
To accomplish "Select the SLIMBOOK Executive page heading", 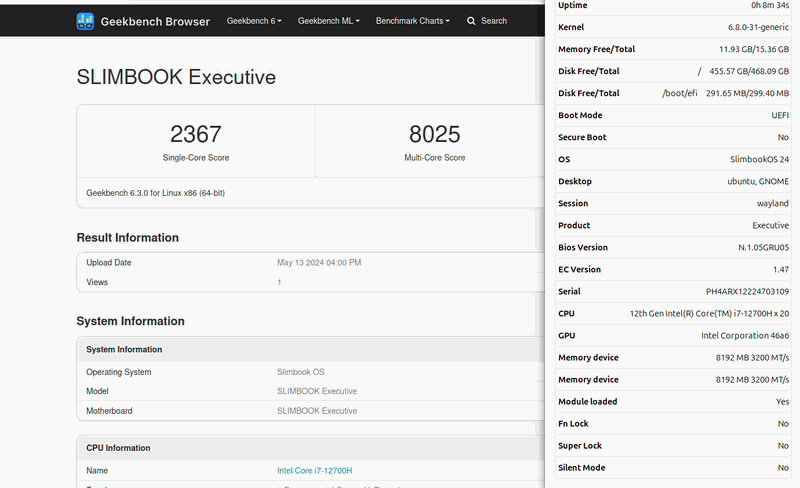I will coord(176,77).
